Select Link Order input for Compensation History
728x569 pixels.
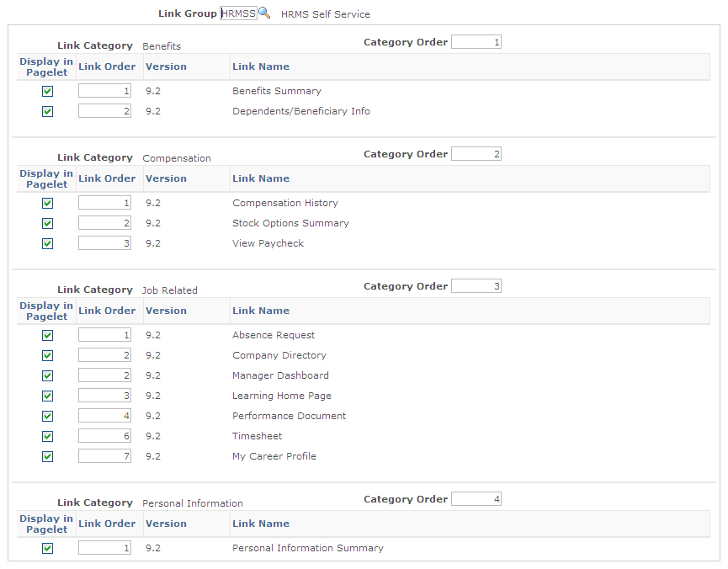coord(104,202)
